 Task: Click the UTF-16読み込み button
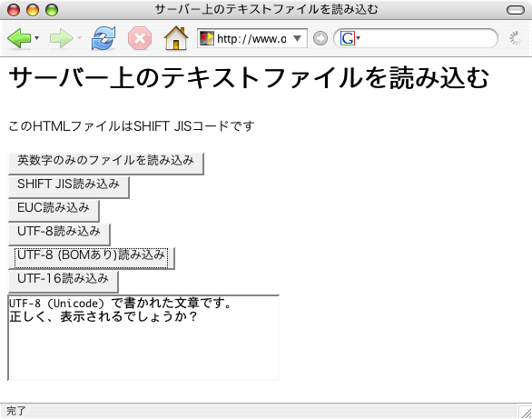pyautogui.click(x=64, y=282)
